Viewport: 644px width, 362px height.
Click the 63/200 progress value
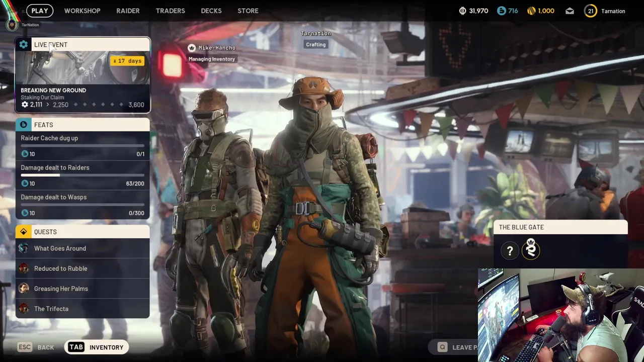(x=135, y=184)
